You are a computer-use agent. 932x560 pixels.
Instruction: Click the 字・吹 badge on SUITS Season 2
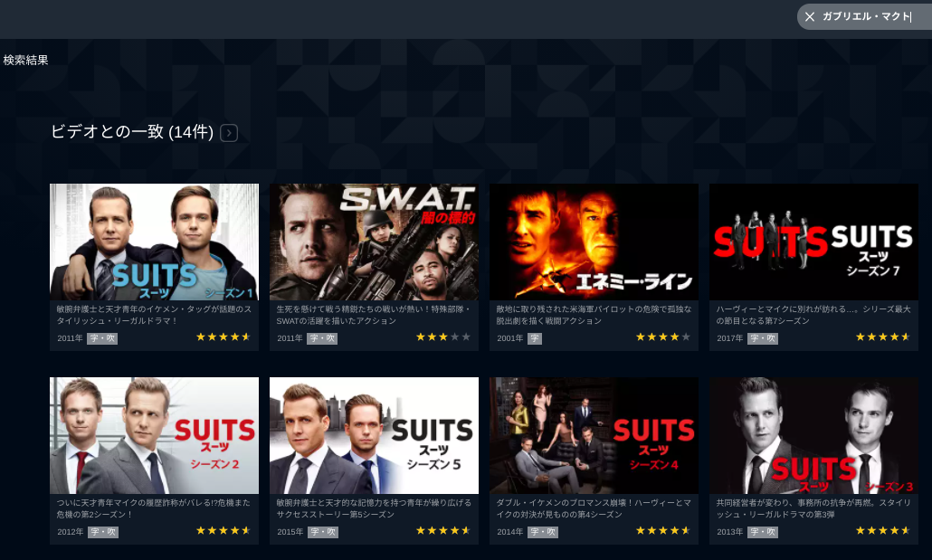(103, 532)
